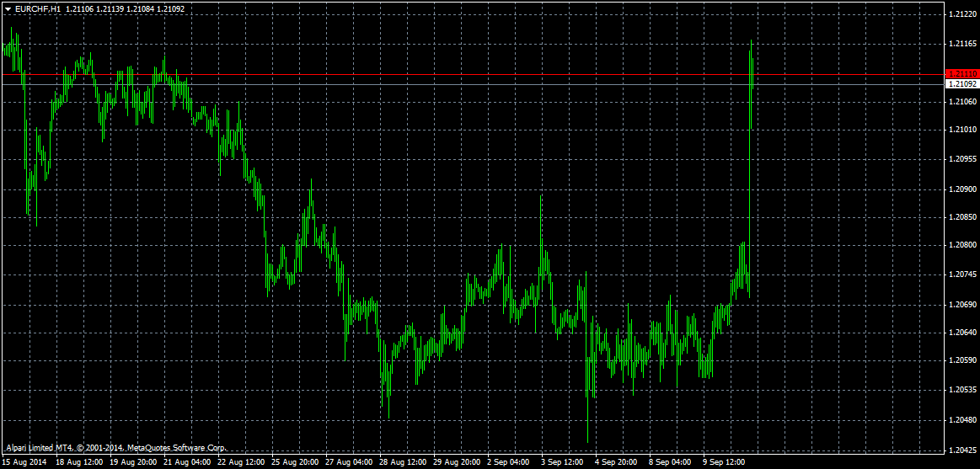Image resolution: width=980 pixels, height=469 pixels.
Task: Click the 15 Aug 2014 date label
Action: click(24, 463)
